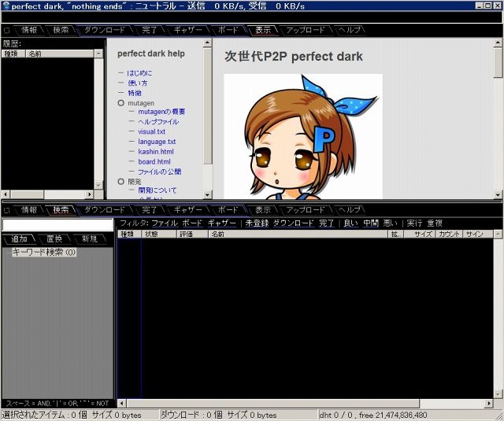
Task: Click the pane icon left of lower 情報 tab
Action: point(7,210)
